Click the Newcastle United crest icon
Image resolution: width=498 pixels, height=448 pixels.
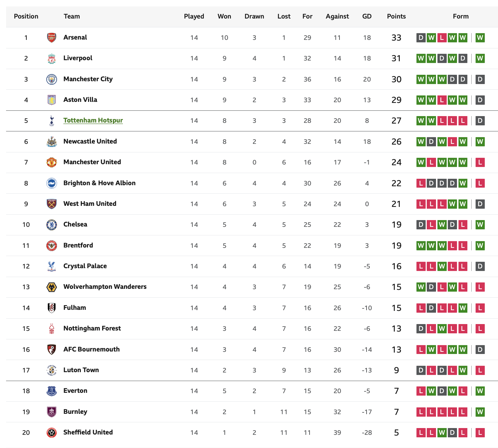point(52,141)
